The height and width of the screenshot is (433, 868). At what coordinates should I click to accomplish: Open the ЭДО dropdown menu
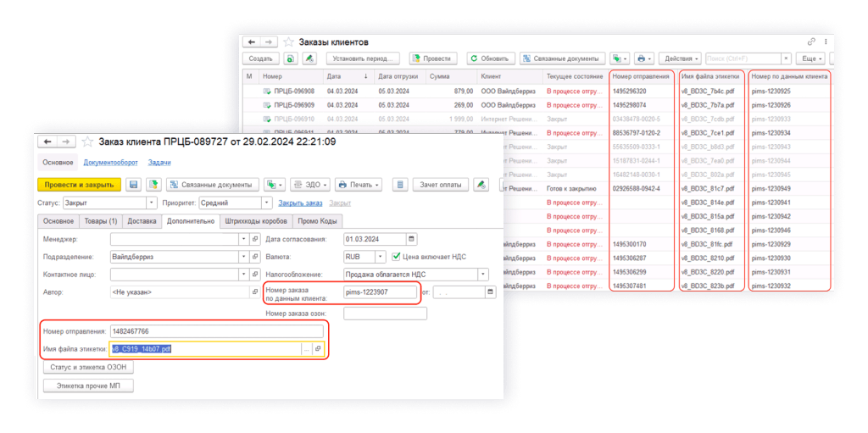click(x=310, y=185)
